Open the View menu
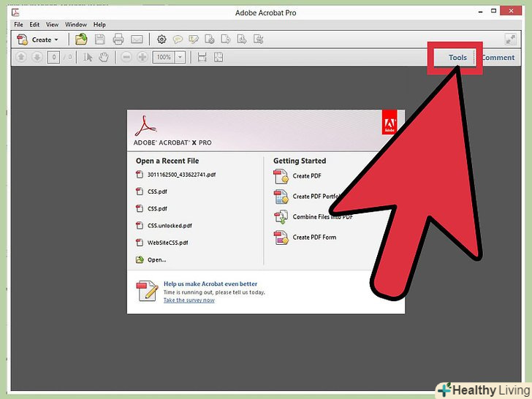Image resolution: width=532 pixels, height=399 pixels. point(53,24)
